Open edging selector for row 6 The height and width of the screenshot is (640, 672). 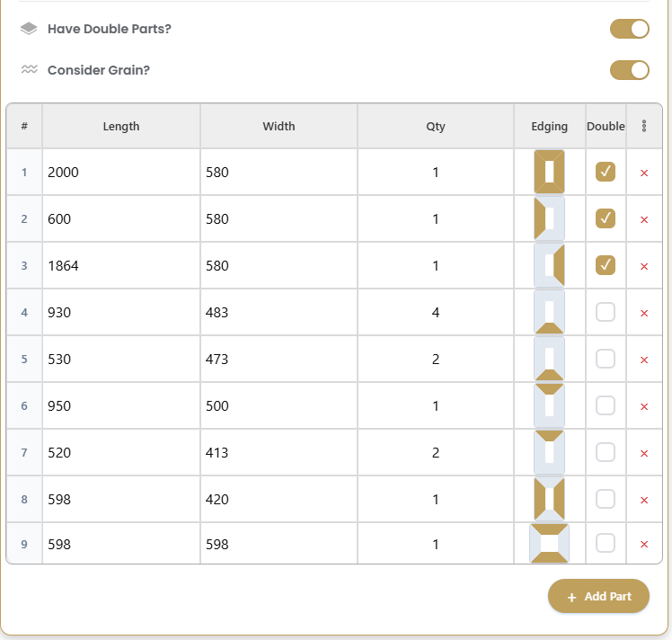549,405
